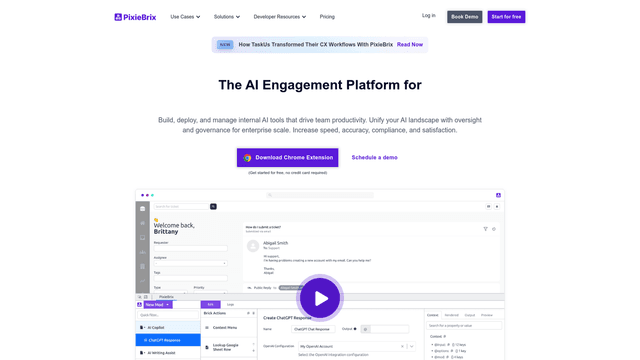Open the Solutions dropdown menu
640x360 pixels.
[227, 17]
